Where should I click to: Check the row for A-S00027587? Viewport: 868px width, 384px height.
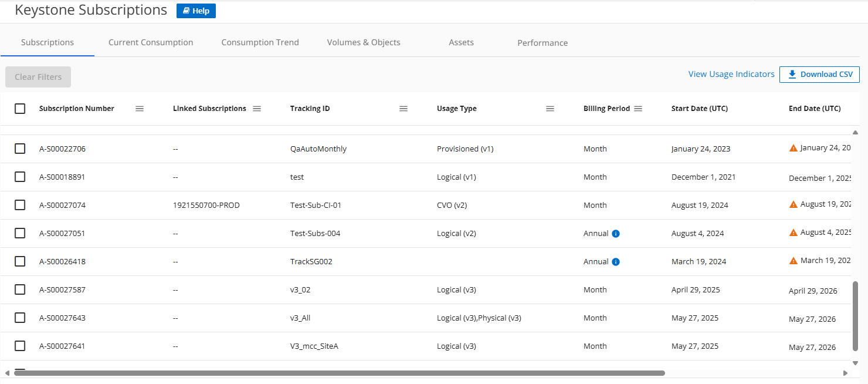20,289
